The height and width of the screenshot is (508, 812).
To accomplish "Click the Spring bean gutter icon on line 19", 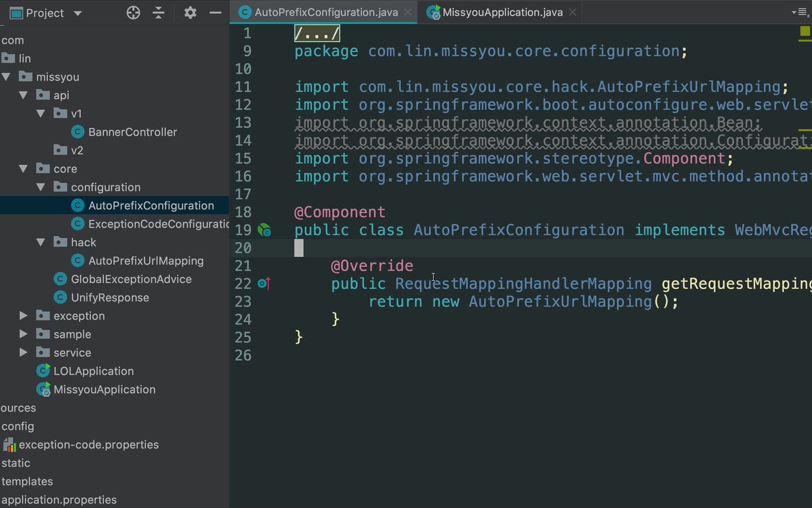I will pos(264,230).
